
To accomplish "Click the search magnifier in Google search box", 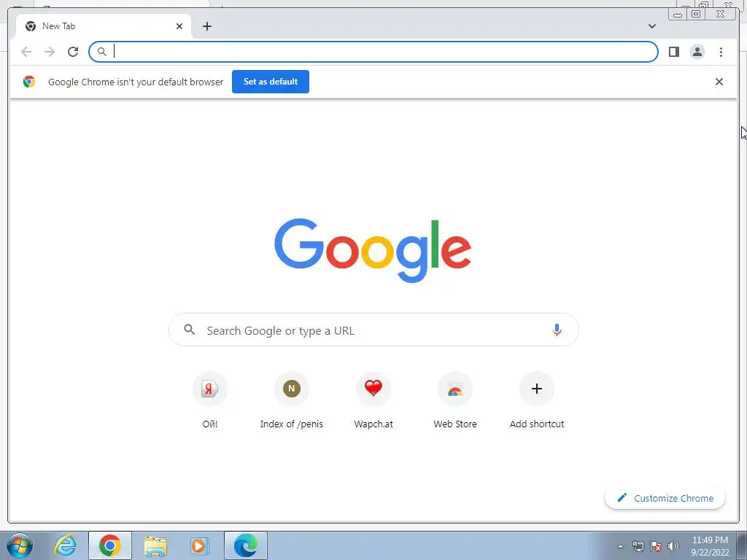I will [x=189, y=330].
